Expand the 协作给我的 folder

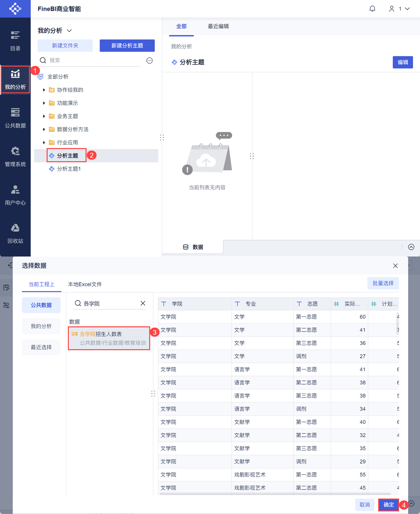coord(44,90)
